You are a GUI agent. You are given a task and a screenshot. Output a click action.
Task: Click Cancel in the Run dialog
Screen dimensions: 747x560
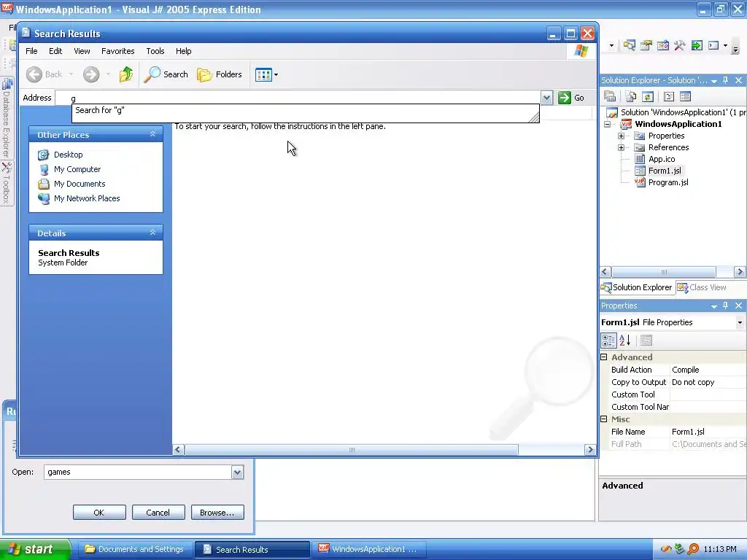pyautogui.click(x=158, y=513)
